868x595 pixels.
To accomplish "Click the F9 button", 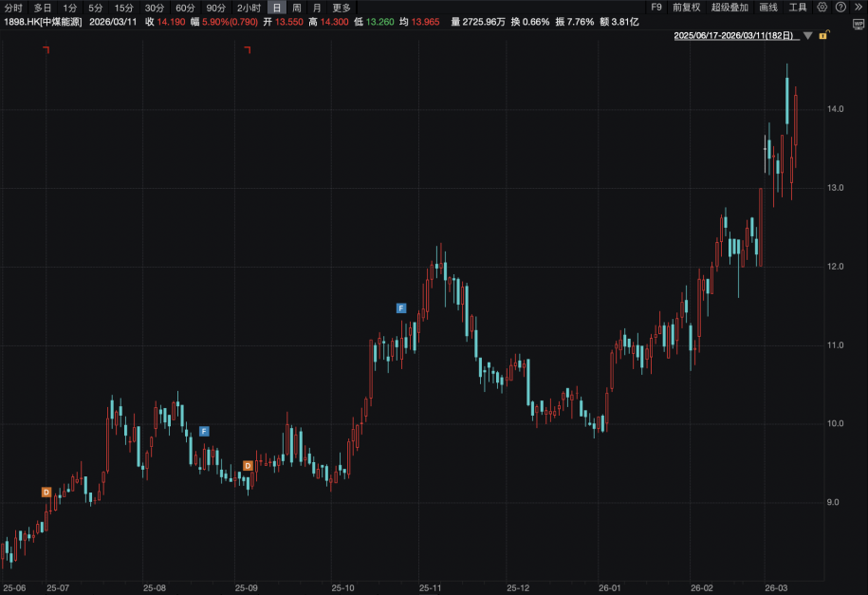I will pos(656,8).
